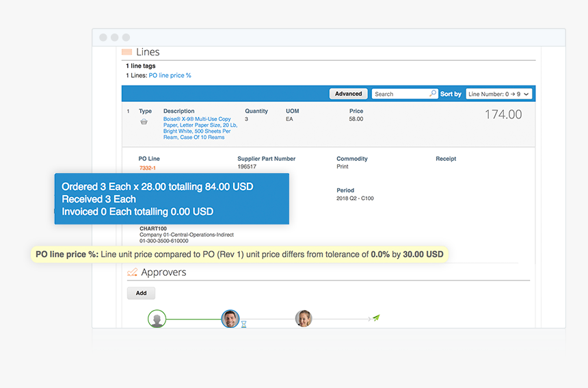This screenshot has height=388, width=588.
Task: Click the Advanced search button
Action: (348, 94)
